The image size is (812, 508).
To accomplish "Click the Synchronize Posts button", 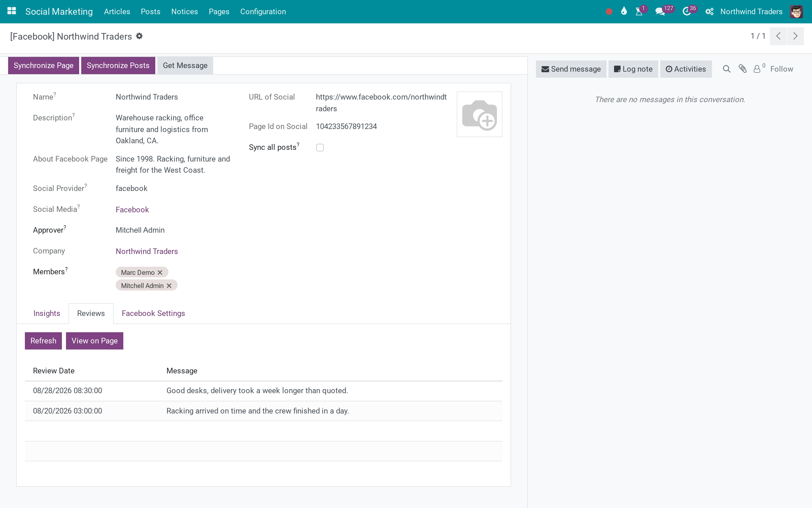I will [118, 66].
